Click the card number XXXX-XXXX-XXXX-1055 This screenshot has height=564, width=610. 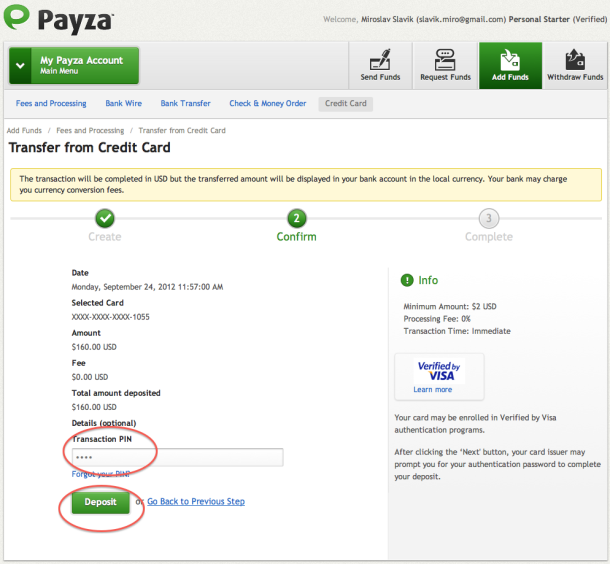110,317
